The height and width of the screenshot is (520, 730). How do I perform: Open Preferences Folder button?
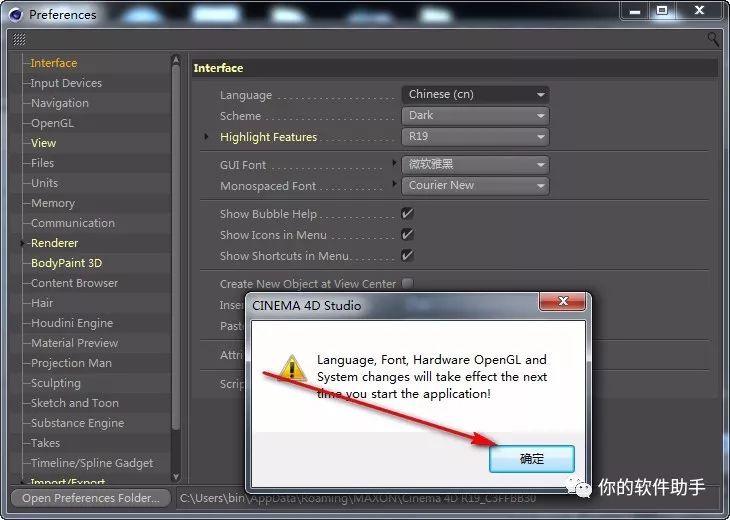(x=91, y=498)
